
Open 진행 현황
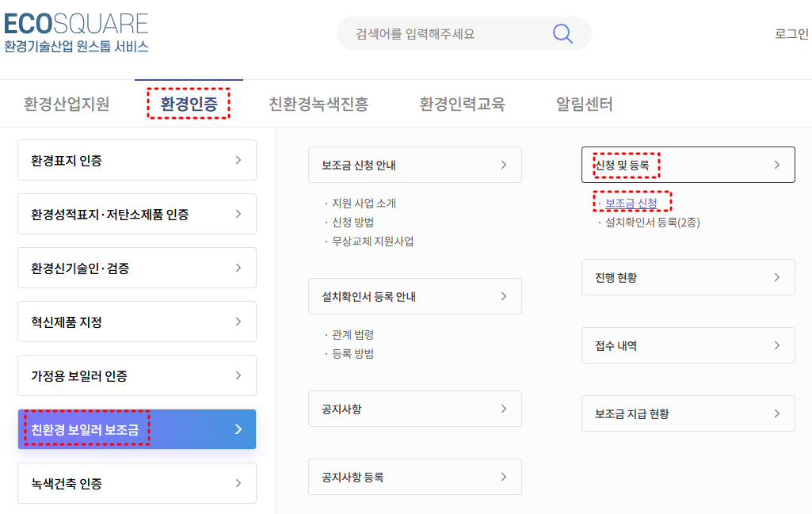click(688, 277)
